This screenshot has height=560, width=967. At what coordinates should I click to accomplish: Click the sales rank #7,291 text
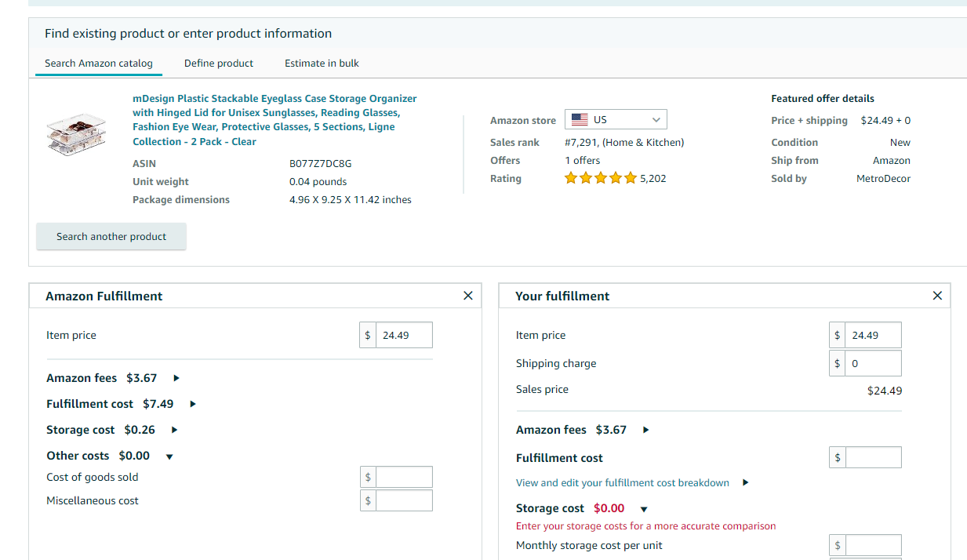(624, 143)
